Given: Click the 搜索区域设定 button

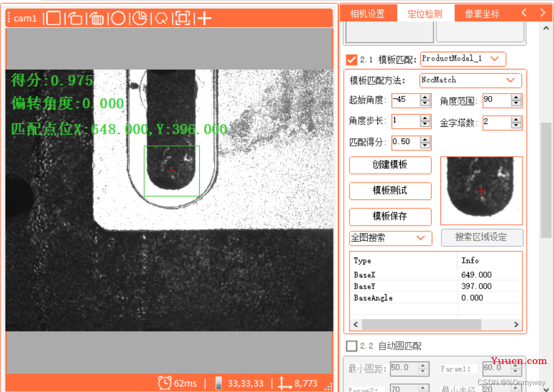Looking at the screenshot, I should coord(482,237).
